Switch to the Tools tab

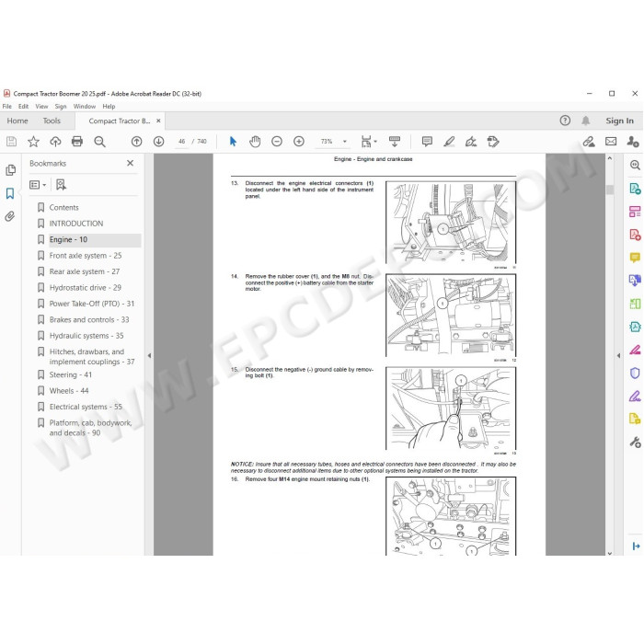52,121
